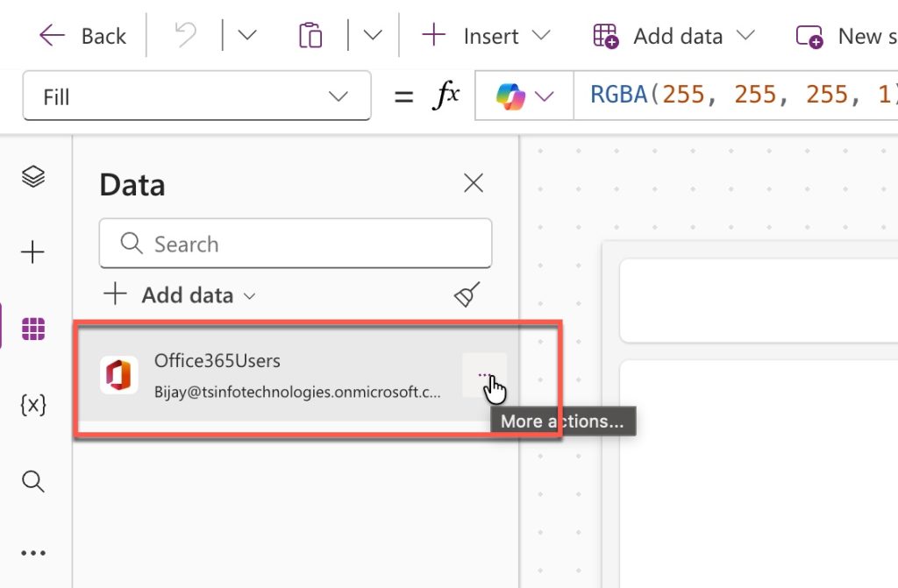Open the Copilot formula assistant dropdown

(x=524, y=96)
